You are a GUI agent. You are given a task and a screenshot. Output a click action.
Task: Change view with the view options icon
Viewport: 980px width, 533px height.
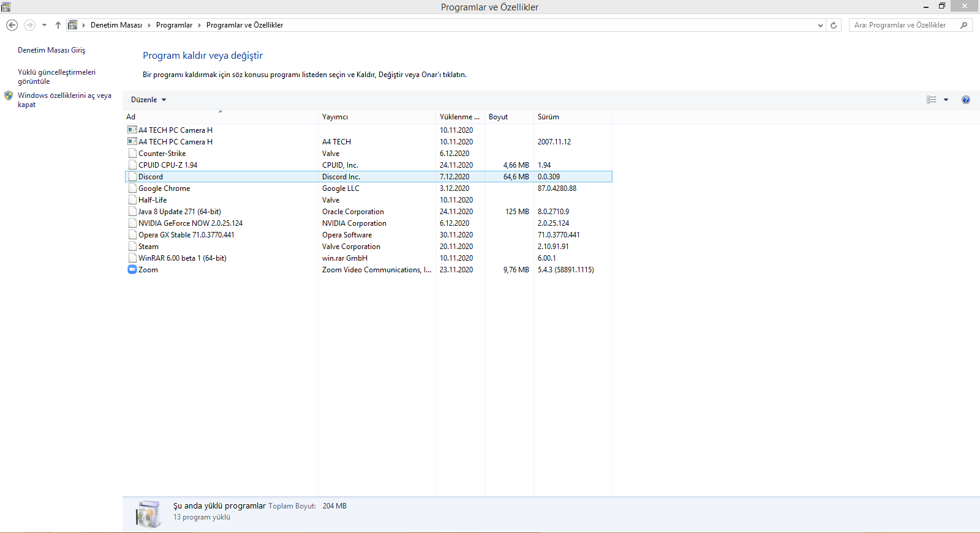coord(932,100)
